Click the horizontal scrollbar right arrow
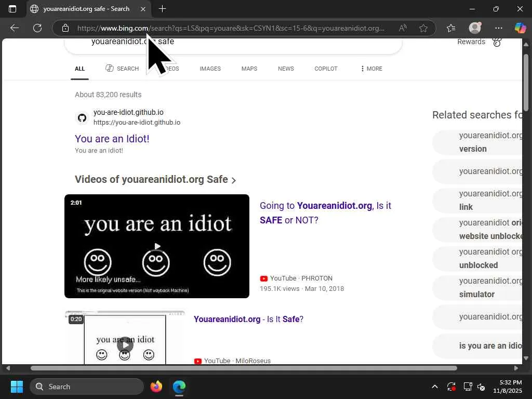The image size is (532, 399). (516, 368)
